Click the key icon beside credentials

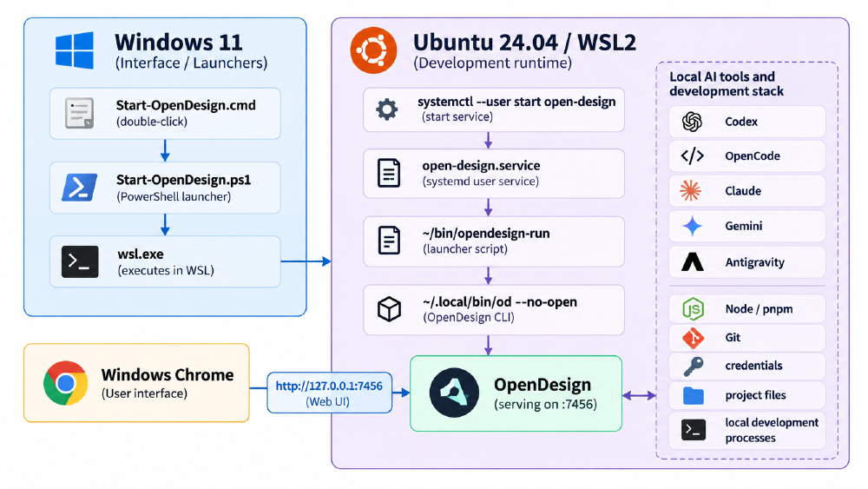pos(693,366)
